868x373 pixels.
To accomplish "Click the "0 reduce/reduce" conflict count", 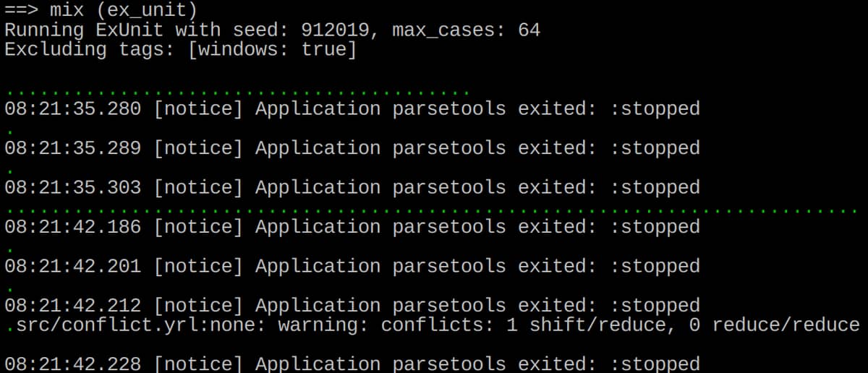I will coord(773,325).
